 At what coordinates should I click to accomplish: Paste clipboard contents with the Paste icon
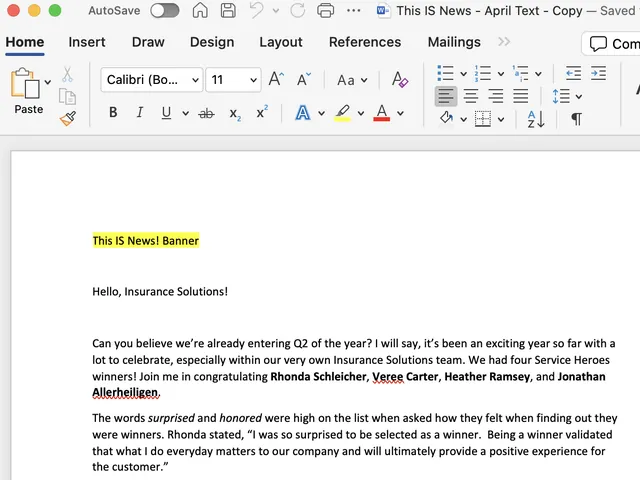[25, 83]
